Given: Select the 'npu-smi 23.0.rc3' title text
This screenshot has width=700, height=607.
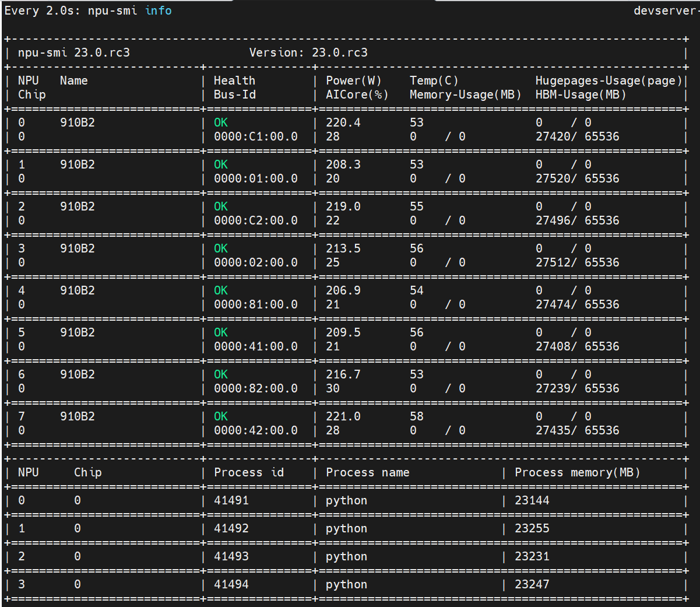Looking at the screenshot, I should [74, 52].
